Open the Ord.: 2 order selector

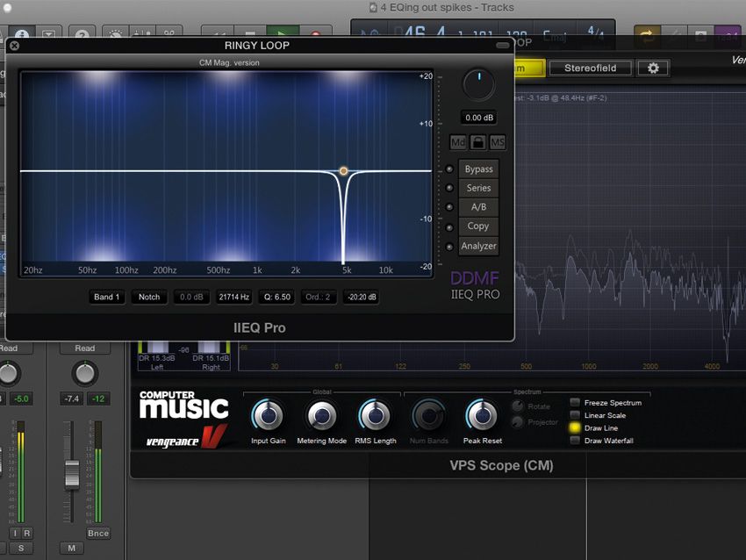click(318, 297)
